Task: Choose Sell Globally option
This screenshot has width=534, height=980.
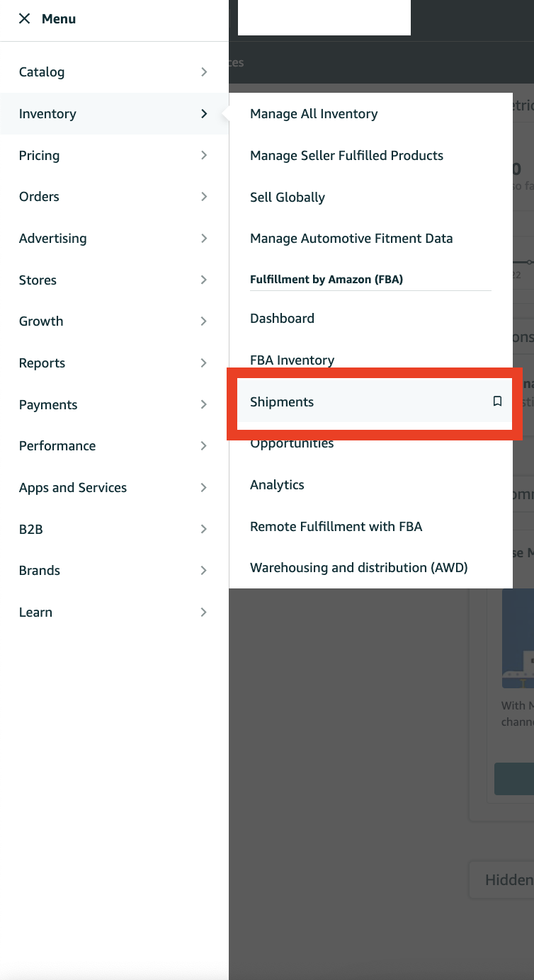Action: (288, 198)
